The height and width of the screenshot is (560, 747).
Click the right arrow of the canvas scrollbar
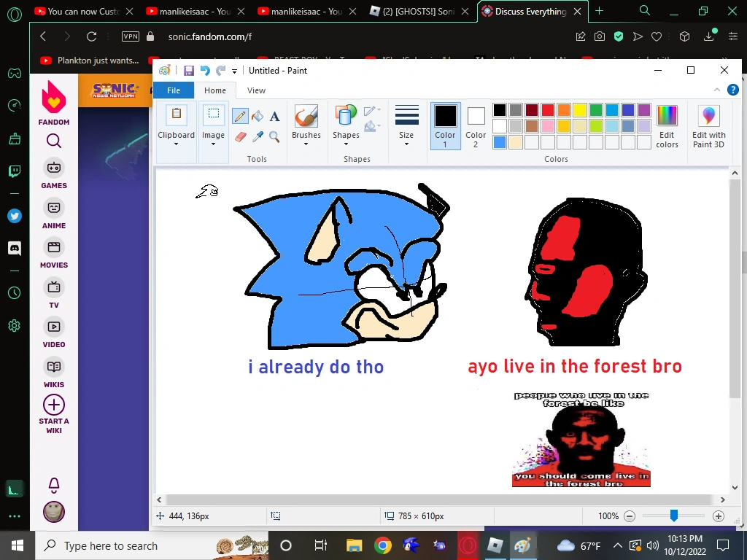[x=724, y=499]
